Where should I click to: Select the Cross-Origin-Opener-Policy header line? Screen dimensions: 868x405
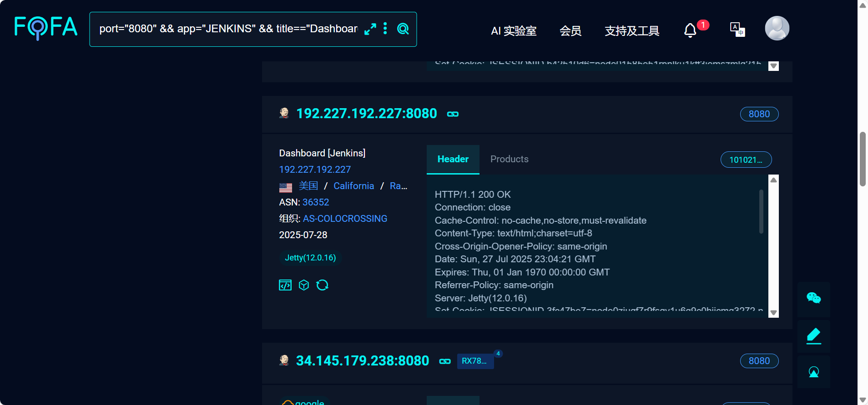point(521,246)
